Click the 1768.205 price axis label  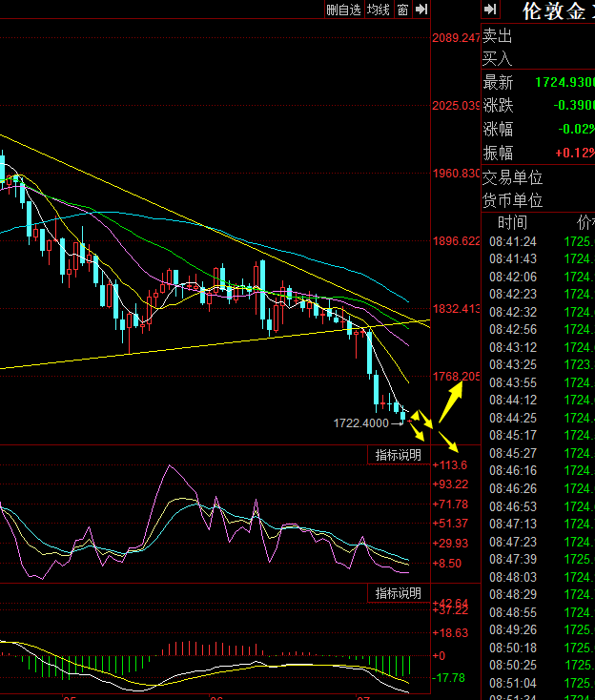[x=456, y=377]
